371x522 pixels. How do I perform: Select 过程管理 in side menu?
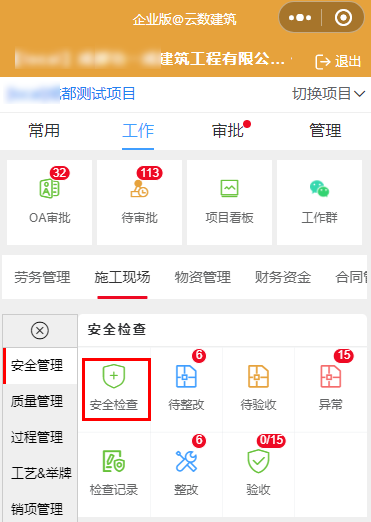[40, 437]
